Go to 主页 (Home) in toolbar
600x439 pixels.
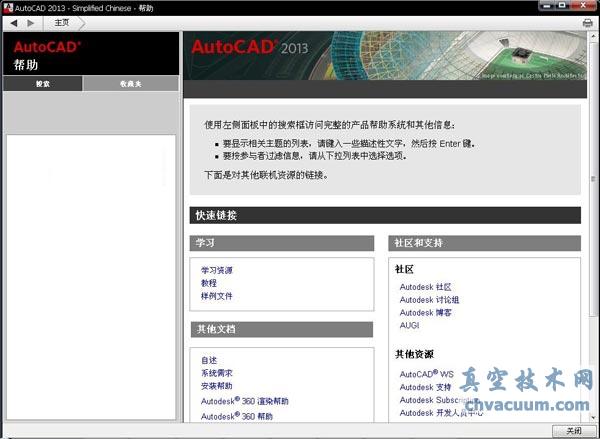click(x=62, y=22)
